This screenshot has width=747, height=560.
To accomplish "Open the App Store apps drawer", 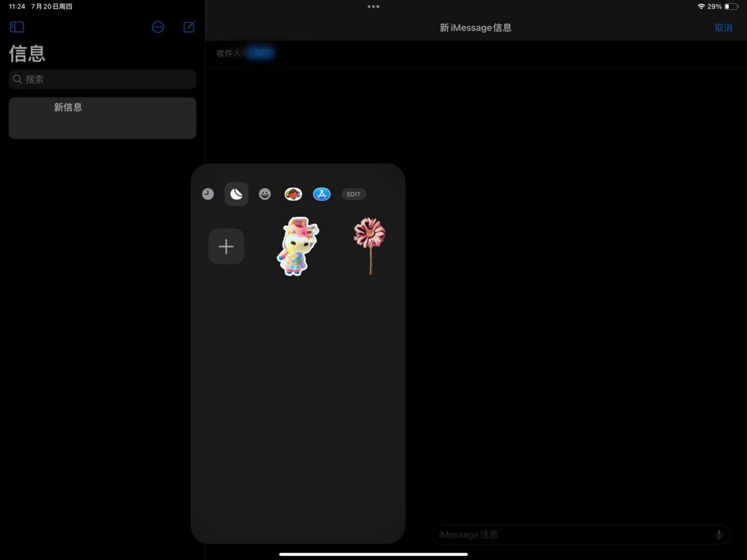I will pos(321,194).
